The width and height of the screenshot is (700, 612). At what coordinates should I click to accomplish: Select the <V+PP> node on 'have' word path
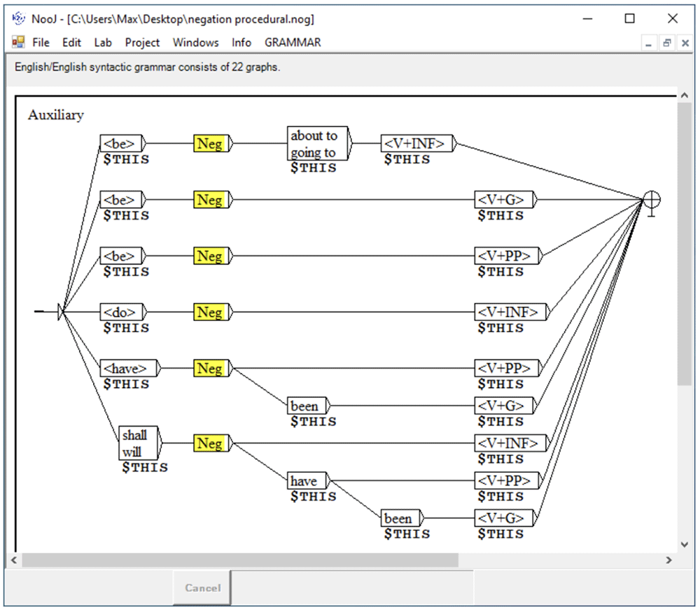click(507, 481)
